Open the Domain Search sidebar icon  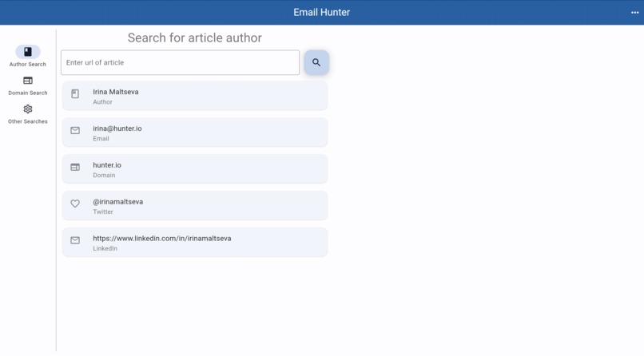(28, 81)
